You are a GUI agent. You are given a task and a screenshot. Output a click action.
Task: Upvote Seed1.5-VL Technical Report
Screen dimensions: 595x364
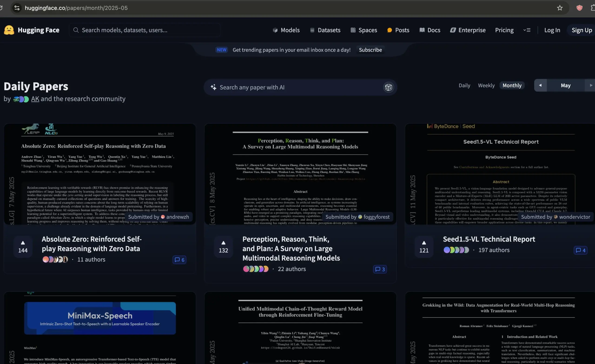coord(424,247)
